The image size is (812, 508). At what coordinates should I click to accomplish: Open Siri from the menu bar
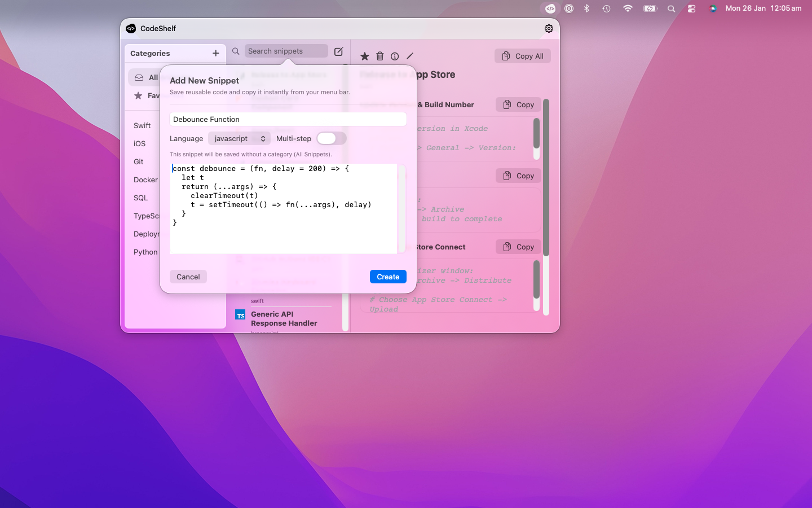pos(712,8)
